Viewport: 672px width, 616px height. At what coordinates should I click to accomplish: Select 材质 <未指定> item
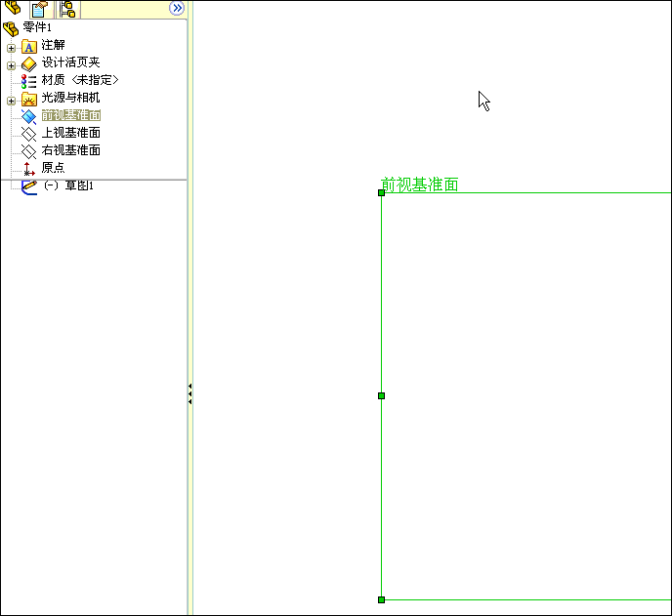(80, 80)
